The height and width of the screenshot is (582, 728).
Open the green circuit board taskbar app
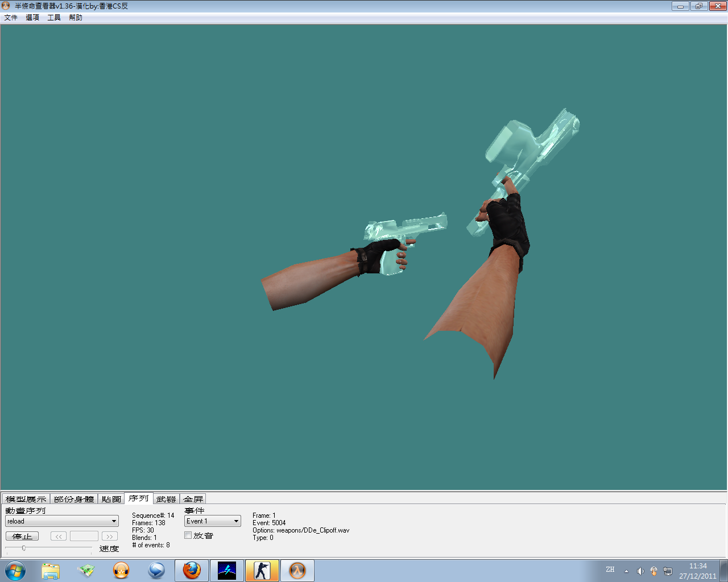click(x=86, y=571)
